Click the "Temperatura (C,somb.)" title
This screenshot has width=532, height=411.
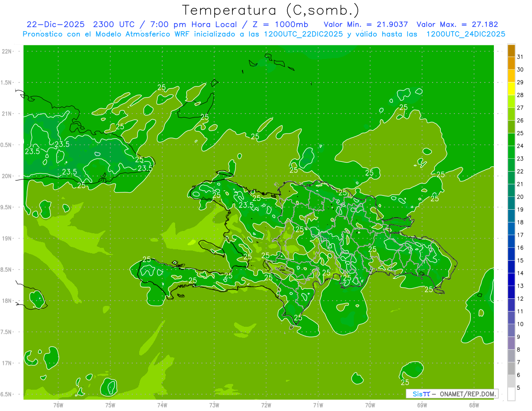click(270, 10)
